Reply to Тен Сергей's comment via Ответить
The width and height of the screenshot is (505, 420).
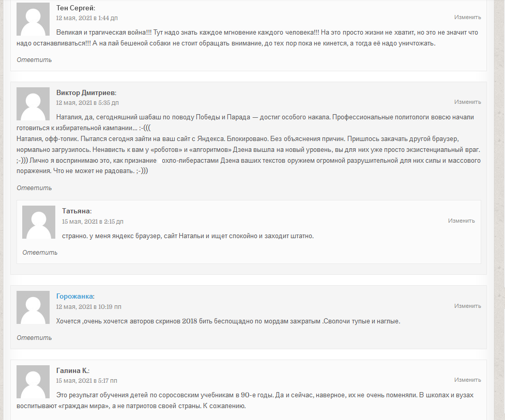[34, 60]
